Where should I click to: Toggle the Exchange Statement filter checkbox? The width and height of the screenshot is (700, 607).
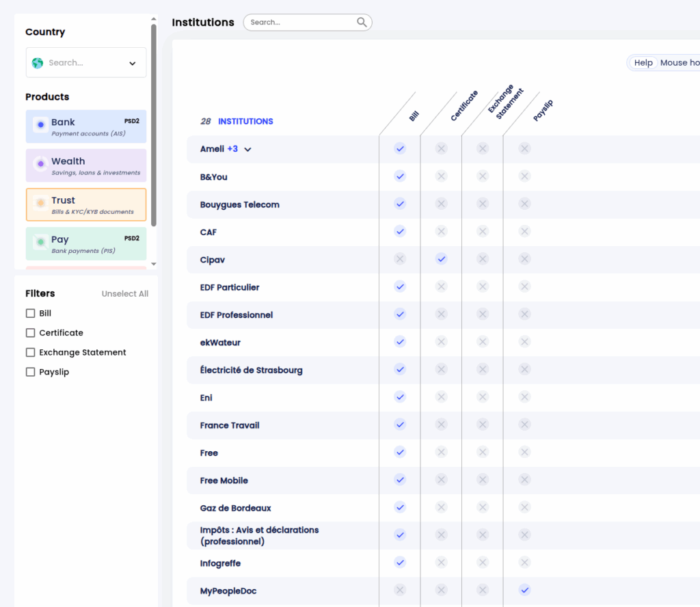[x=30, y=353]
